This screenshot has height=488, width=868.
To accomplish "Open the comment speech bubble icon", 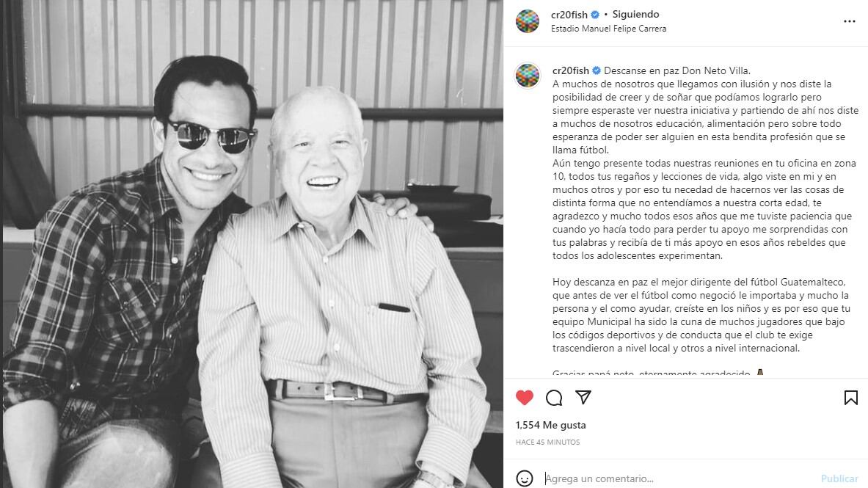I will point(553,398).
